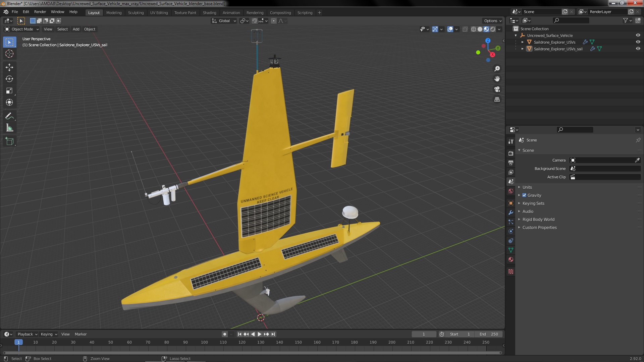Open the Modifier properties tab
This screenshot has height=362, width=644.
511,213
